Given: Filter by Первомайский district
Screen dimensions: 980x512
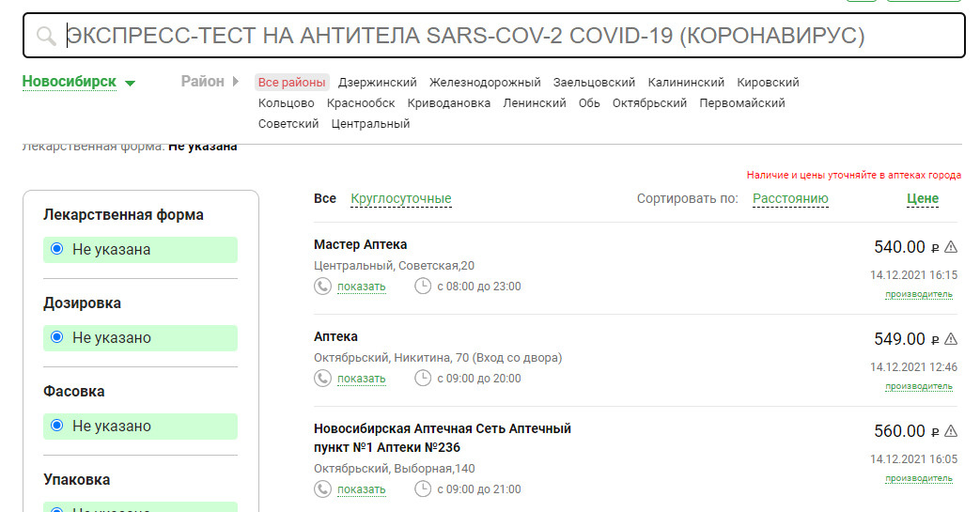Looking at the screenshot, I should 742,103.
